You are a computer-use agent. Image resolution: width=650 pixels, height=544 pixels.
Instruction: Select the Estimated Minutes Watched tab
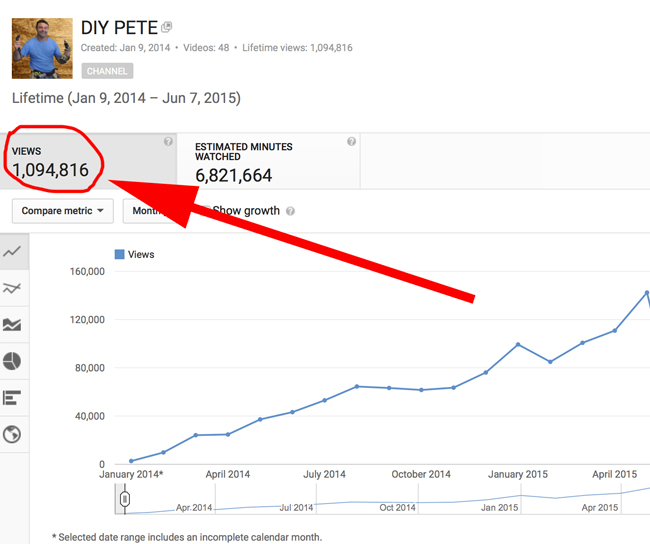tap(268, 161)
